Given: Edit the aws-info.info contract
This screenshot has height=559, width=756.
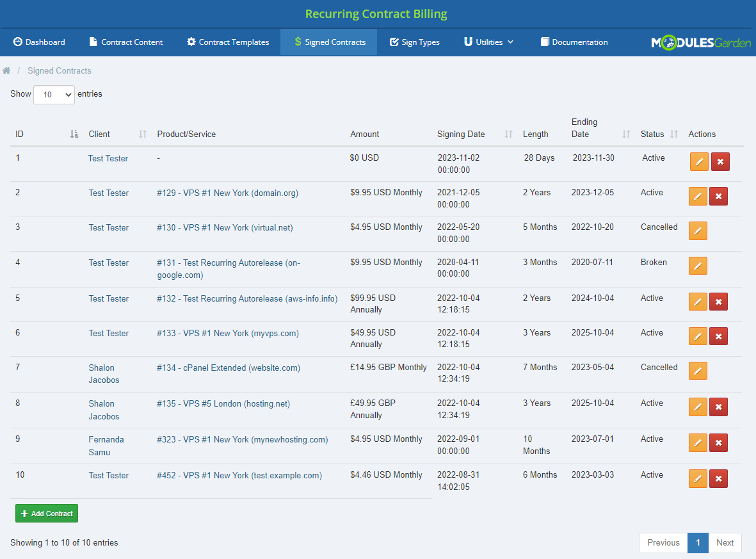Looking at the screenshot, I should coord(698,302).
